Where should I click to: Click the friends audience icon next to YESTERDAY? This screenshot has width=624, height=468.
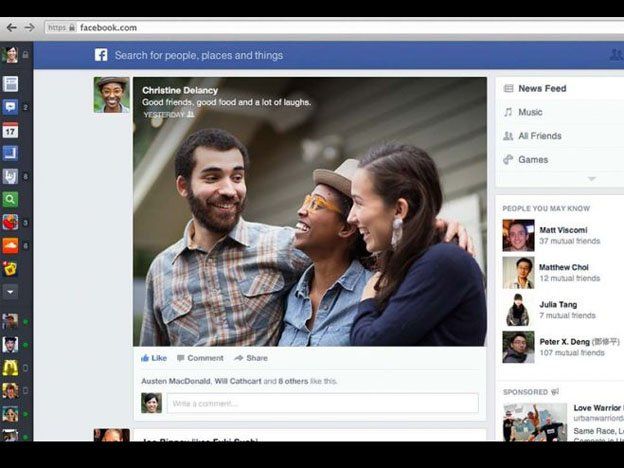coord(191,115)
